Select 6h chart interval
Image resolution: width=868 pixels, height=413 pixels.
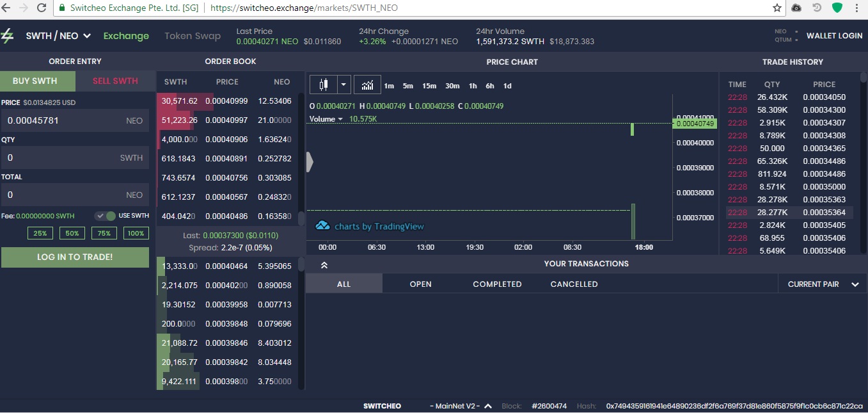pos(490,86)
